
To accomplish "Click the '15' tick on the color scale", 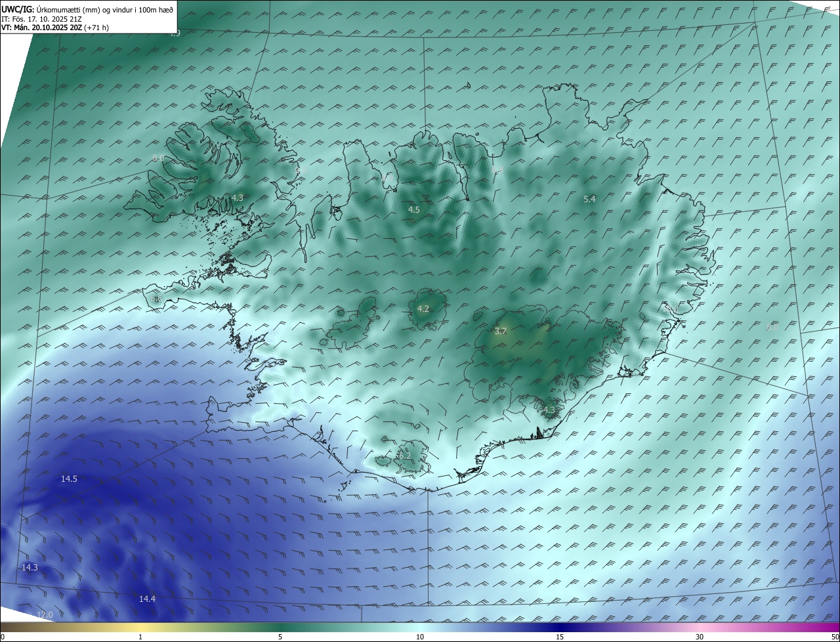I will 560,637.
